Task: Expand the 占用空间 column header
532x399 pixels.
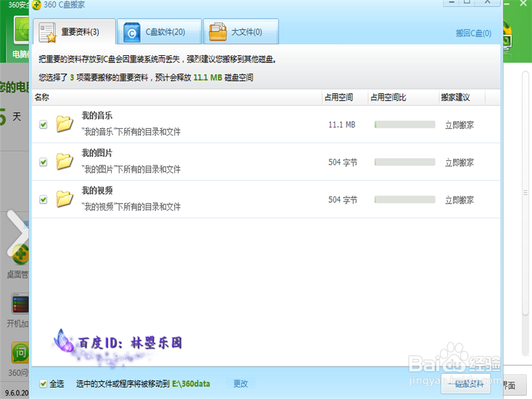Action: click(x=339, y=97)
